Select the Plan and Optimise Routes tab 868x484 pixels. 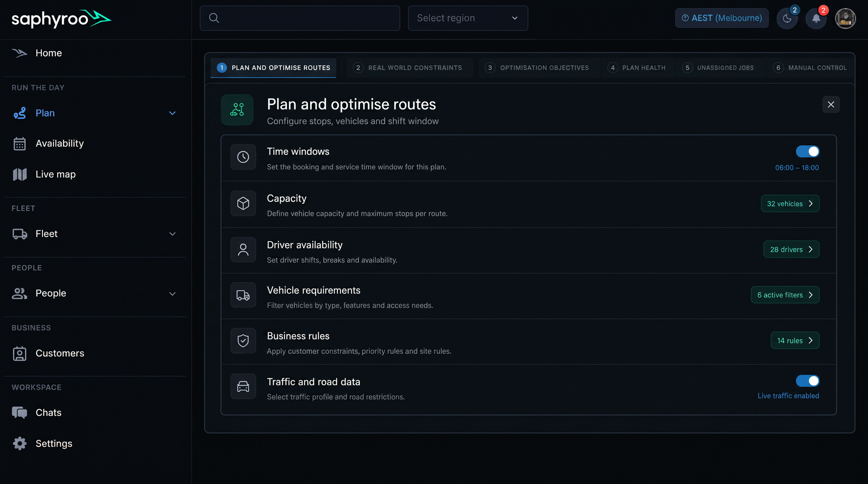point(273,68)
